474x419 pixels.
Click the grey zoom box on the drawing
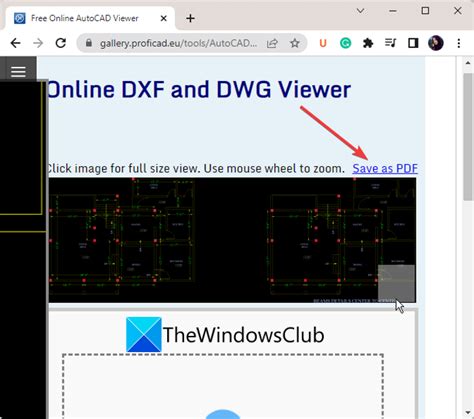click(x=396, y=283)
